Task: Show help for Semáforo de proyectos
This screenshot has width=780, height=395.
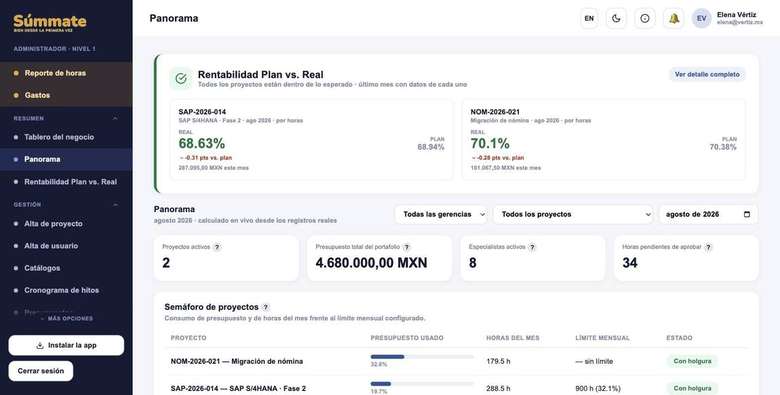Action: coord(266,307)
